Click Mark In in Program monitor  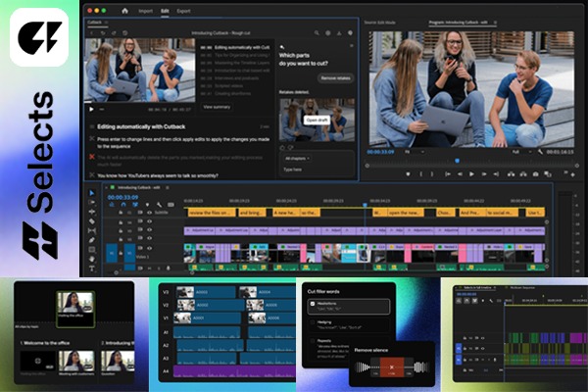420,174
